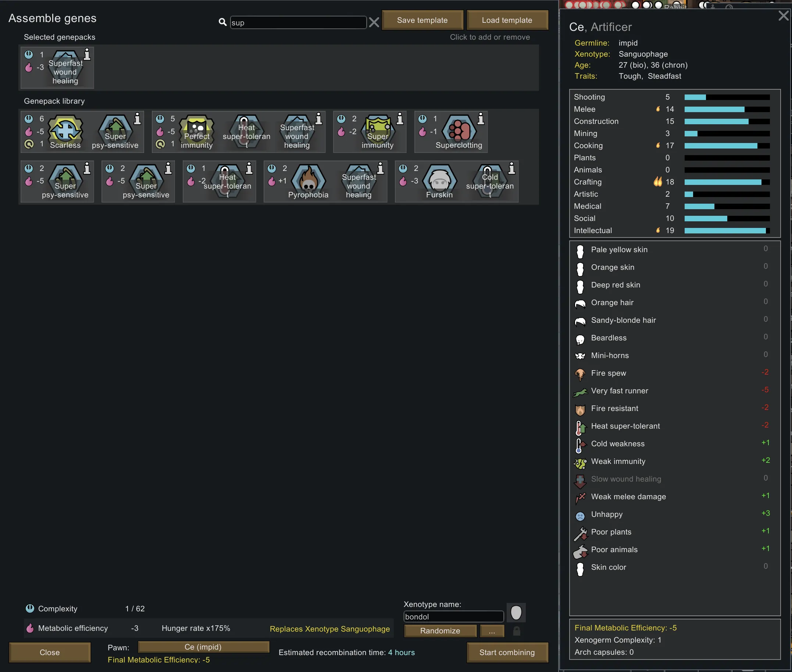792x672 pixels.
Task: Click the Furskin gene icon
Action: pos(439,180)
